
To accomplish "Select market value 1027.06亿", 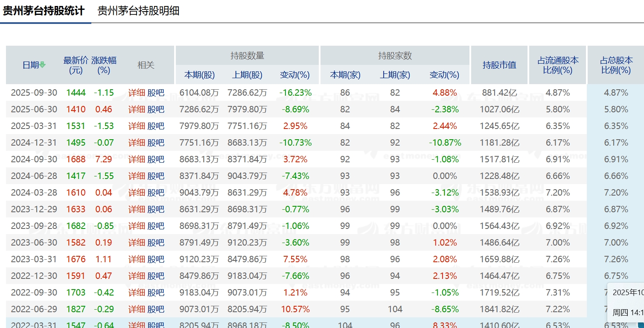I will click(499, 109).
